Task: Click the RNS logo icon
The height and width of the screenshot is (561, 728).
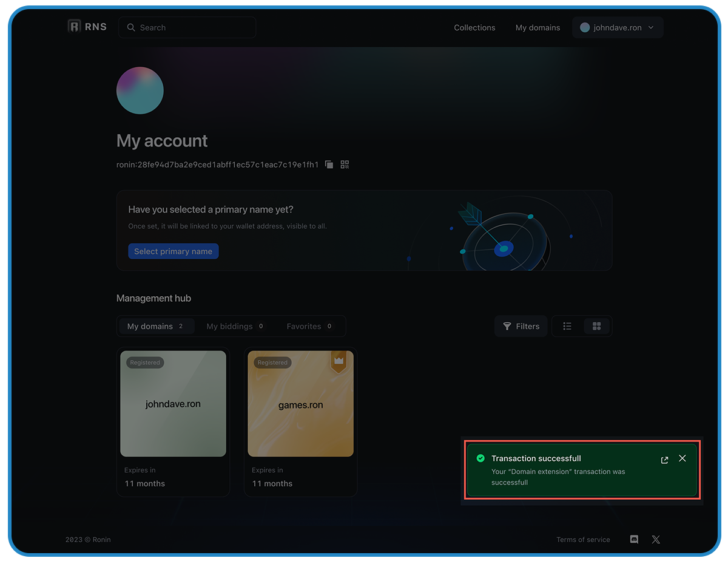Action: click(x=74, y=27)
